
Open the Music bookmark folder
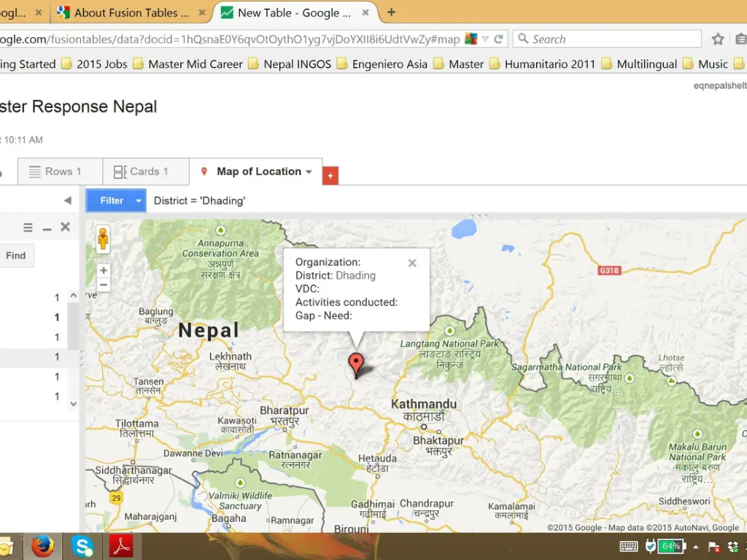[x=705, y=64]
